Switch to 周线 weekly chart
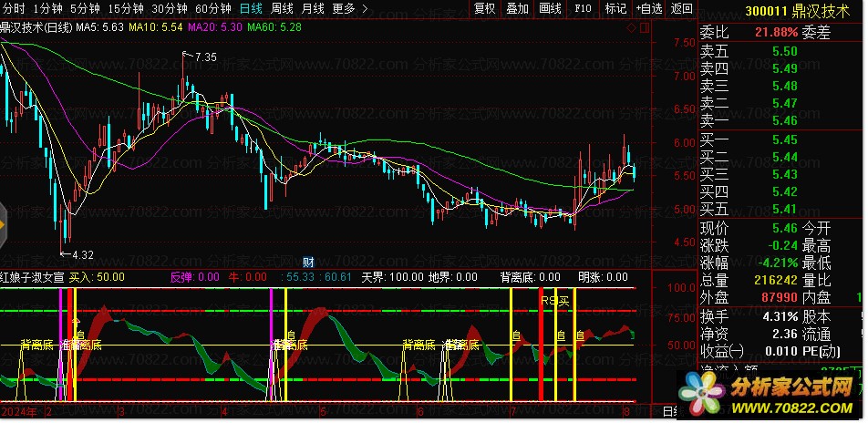The height and width of the screenshot is (423, 868). (x=283, y=8)
